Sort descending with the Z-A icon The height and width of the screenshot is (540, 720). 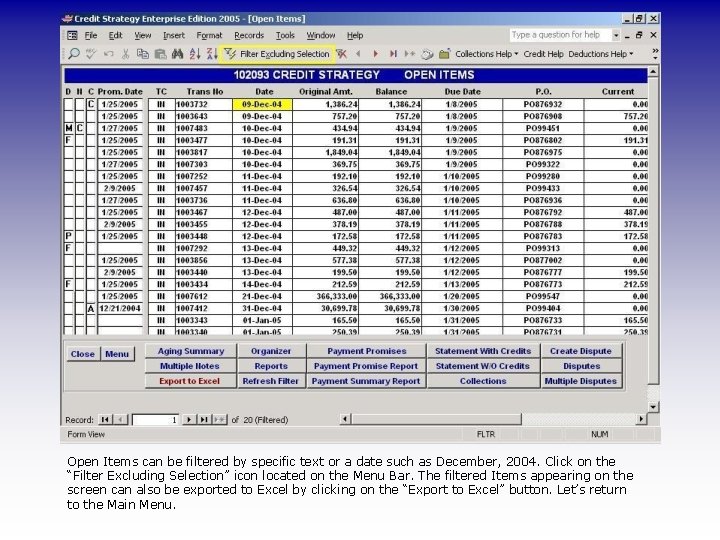[x=212, y=54]
